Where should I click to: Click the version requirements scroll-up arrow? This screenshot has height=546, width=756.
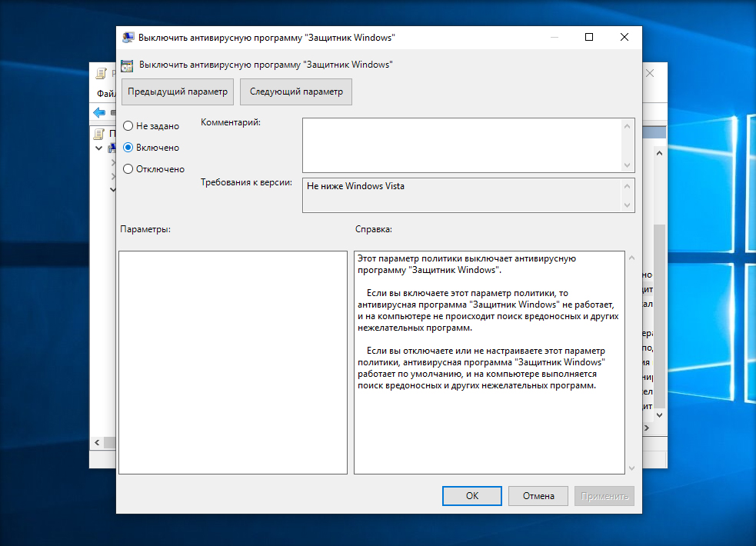628,186
